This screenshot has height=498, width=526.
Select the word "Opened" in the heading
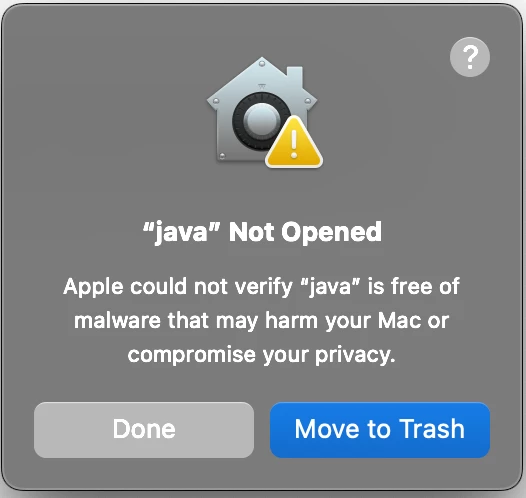tap(331, 232)
